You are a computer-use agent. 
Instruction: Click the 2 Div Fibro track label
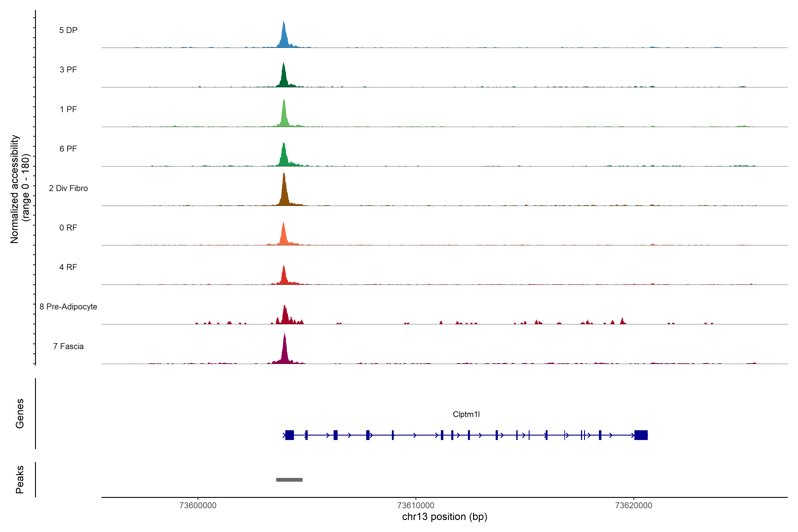[68, 188]
